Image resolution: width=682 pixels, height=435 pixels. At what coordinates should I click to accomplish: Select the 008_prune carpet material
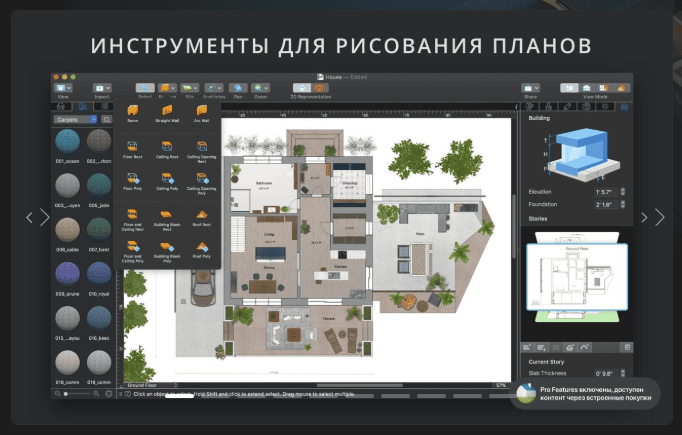click(67, 279)
